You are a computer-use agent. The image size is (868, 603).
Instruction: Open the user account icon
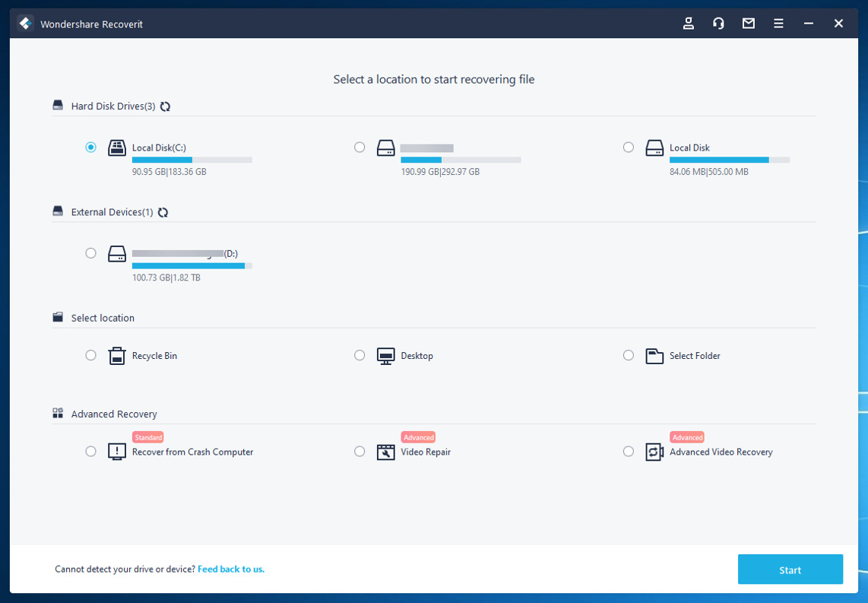point(688,24)
